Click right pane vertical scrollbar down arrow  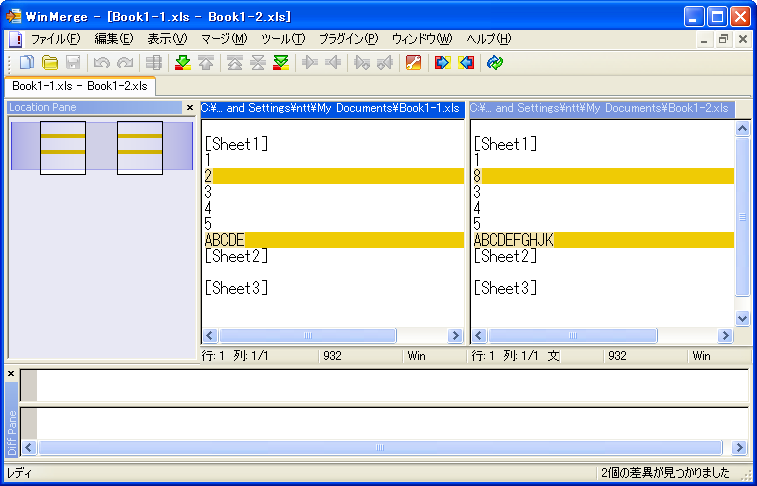[743, 319]
